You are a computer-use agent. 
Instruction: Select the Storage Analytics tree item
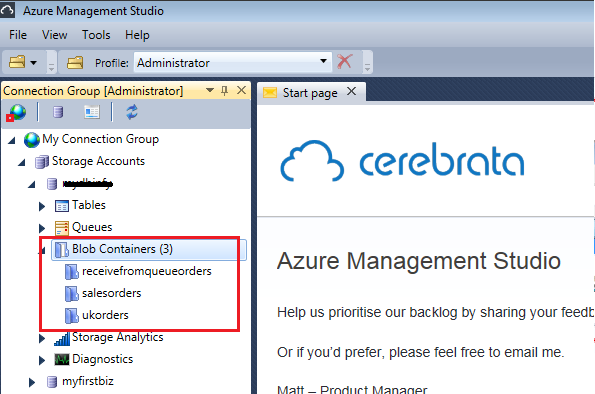coord(118,337)
